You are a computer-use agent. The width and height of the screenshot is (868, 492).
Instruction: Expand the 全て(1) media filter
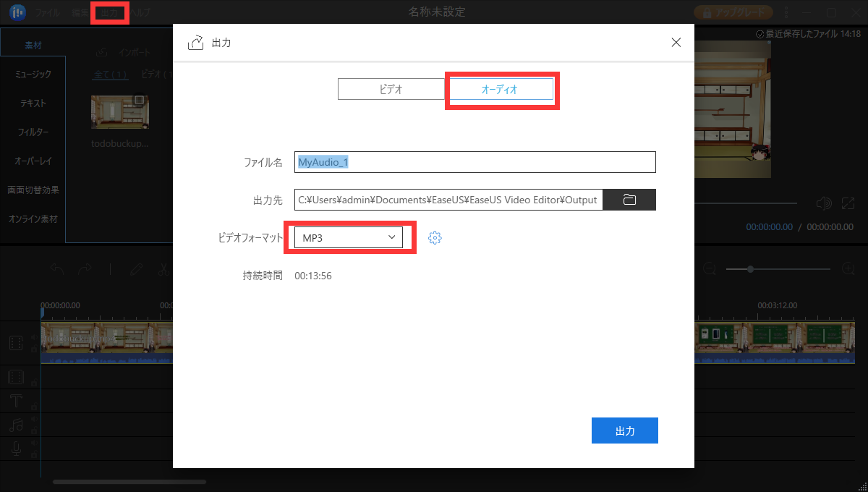(x=109, y=73)
